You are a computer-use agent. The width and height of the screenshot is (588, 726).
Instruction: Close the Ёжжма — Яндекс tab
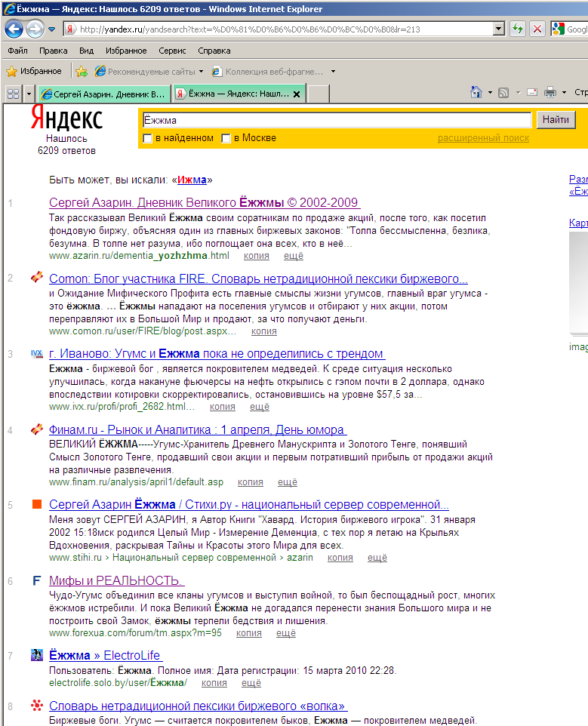pos(297,94)
